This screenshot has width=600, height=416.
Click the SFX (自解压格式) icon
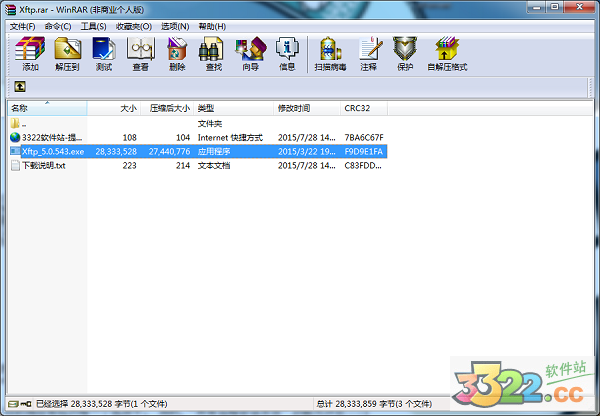click(447, 54)
